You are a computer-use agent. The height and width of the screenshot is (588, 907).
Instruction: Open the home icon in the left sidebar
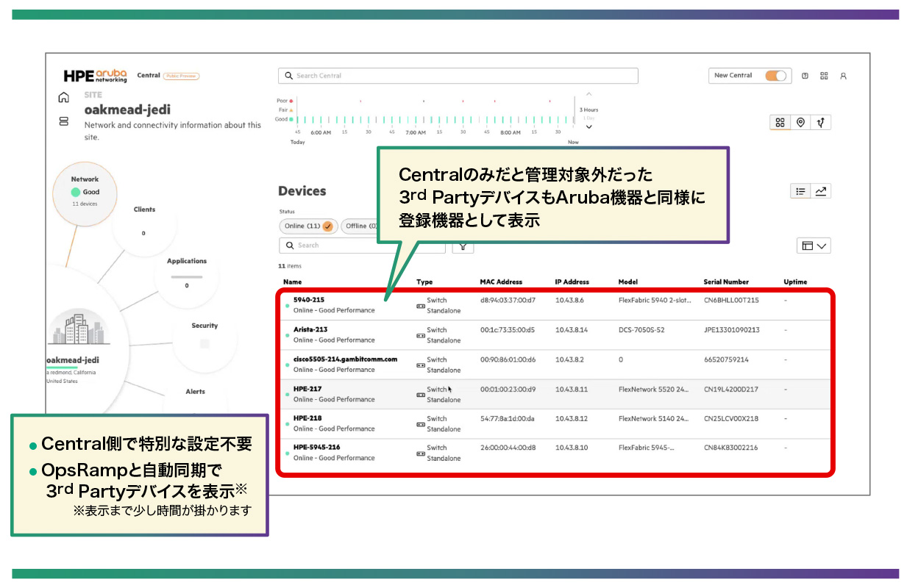(x=64, y=98)
